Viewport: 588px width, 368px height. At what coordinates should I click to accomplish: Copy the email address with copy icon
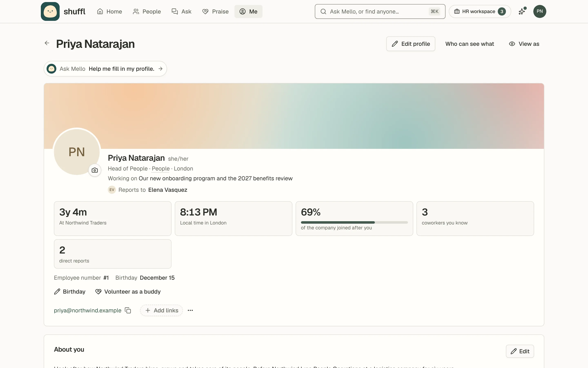[x=128, y=310]
